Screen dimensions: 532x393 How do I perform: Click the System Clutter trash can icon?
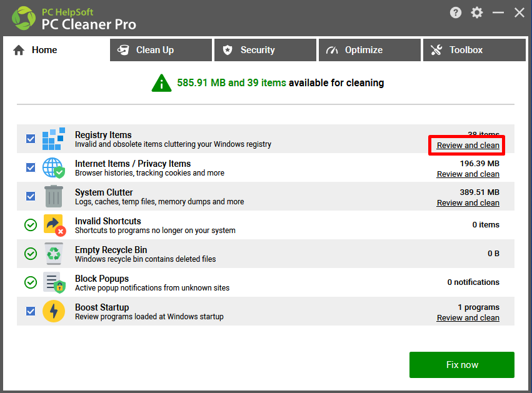(54, 196)
